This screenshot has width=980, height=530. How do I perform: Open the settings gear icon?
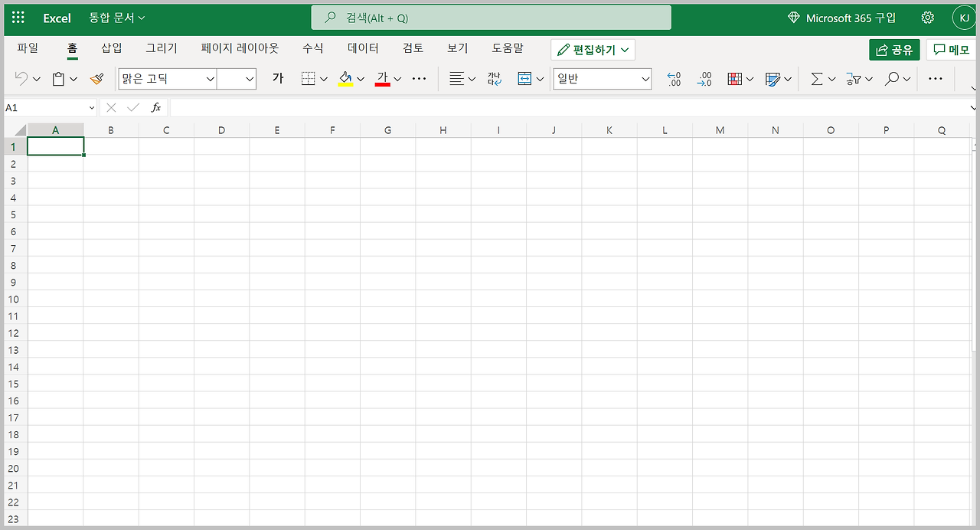click(928, 18)
